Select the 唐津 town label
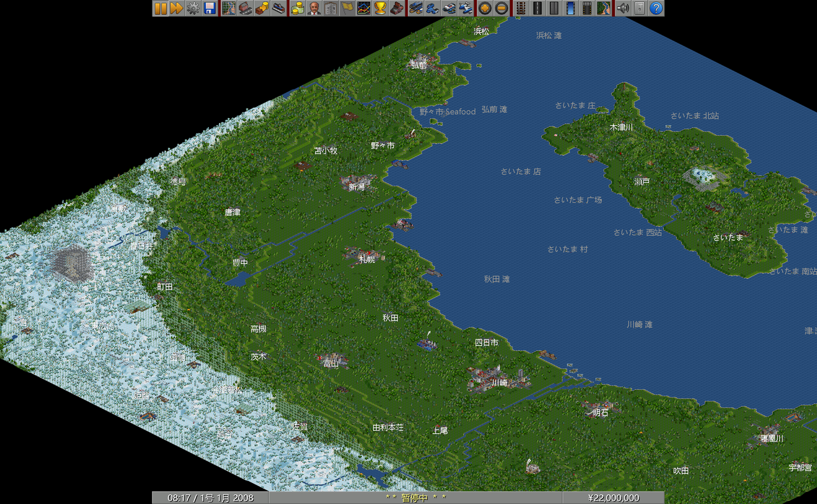The width and height of the screenshot is (817, 504). (x=232, y=212)
